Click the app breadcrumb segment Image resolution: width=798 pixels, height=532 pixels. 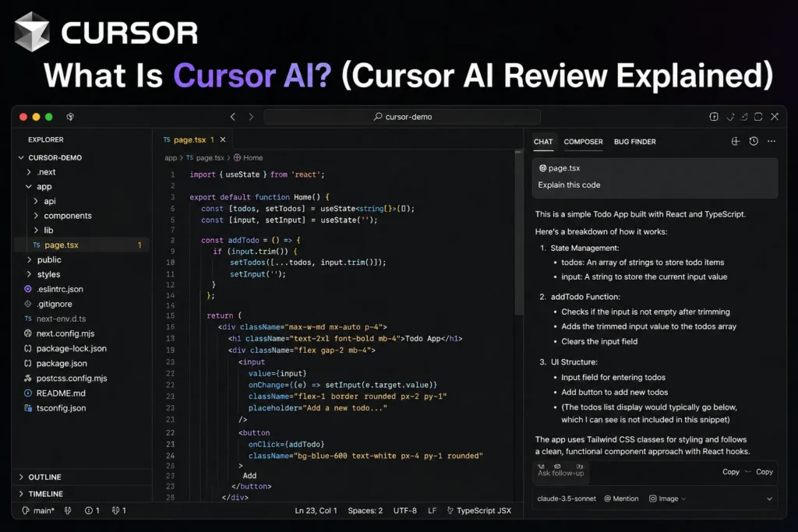pyautogui.click(x=171, y=157)
